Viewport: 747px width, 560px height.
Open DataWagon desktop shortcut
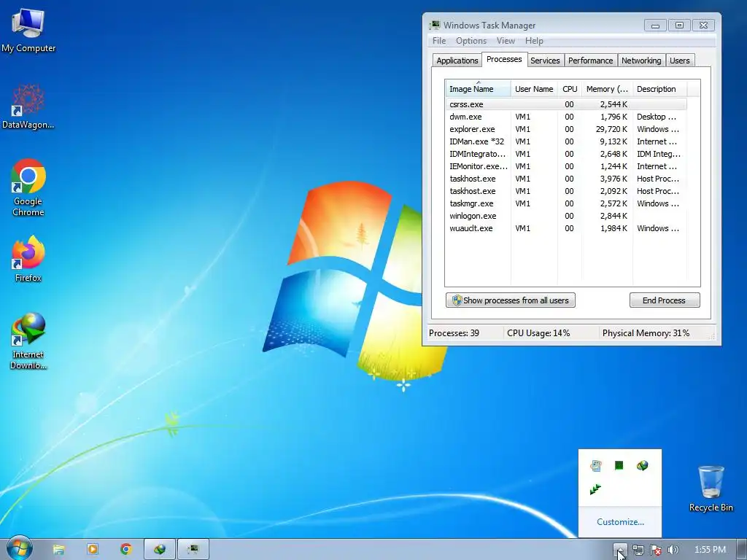pos(28,106)
